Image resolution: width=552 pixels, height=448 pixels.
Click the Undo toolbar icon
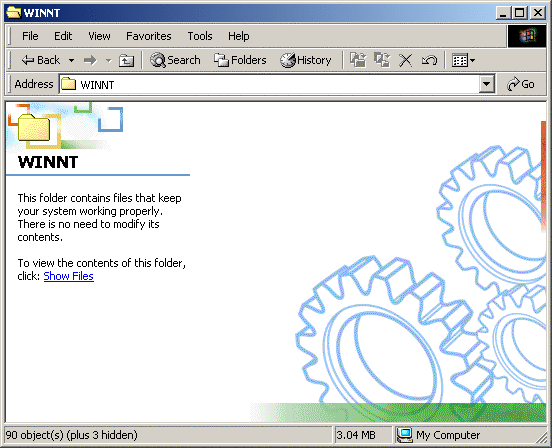coord(429,60)
